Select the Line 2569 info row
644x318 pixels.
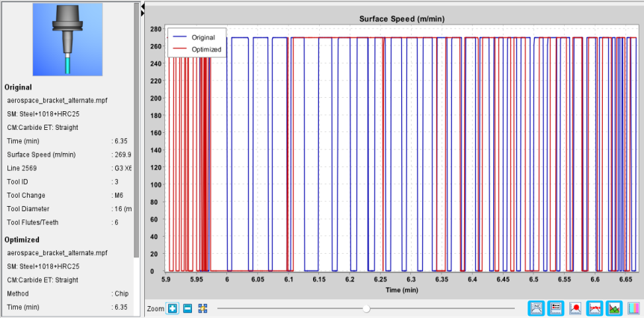coord(68,168)
